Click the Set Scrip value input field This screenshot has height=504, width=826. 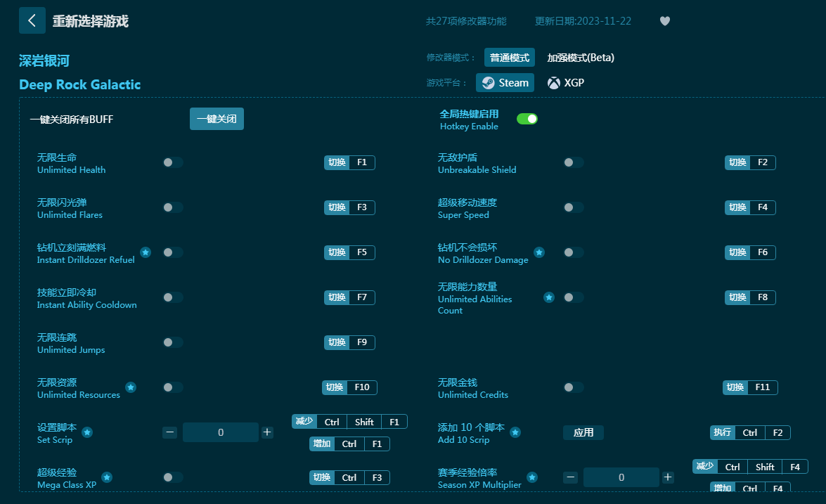pos(220,432)
